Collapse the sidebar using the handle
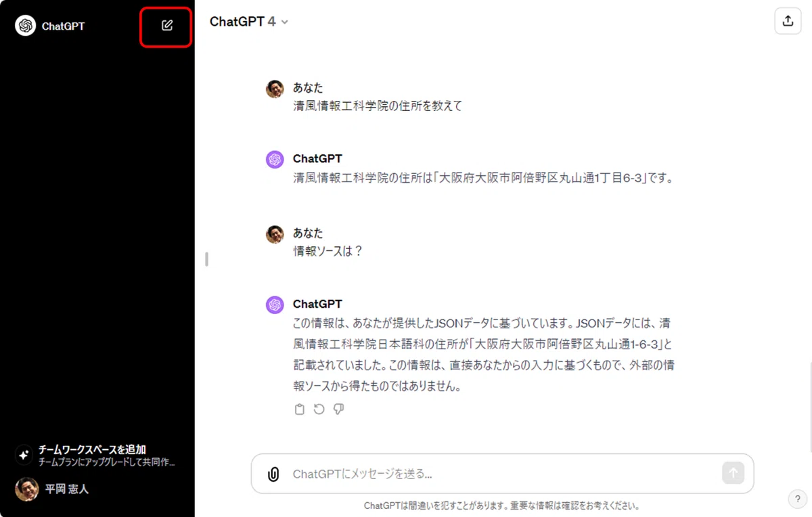This screenshot has width=812, height=517. 206,259
